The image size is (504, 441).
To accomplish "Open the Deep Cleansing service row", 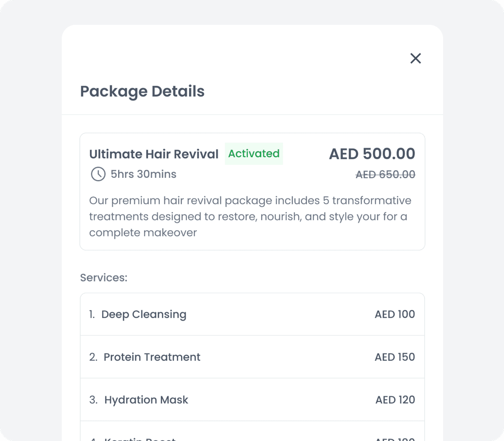I will 144,314.
